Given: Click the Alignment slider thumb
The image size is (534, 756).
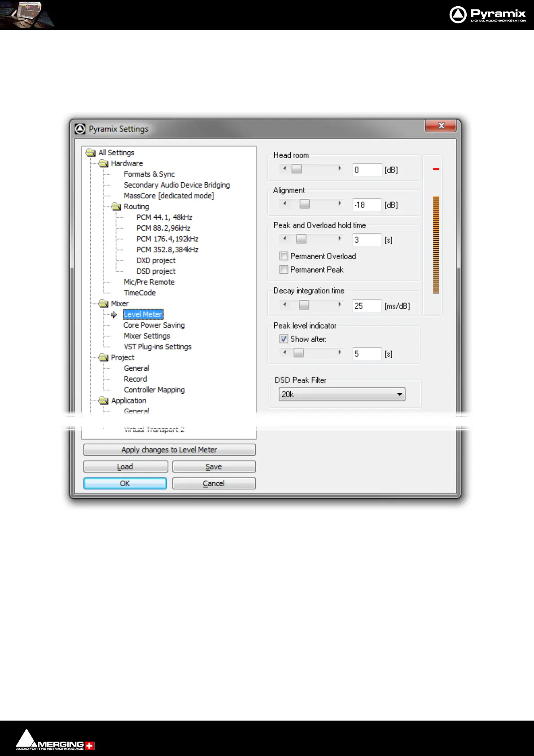Looking at the screenshot, I should 304,203.
